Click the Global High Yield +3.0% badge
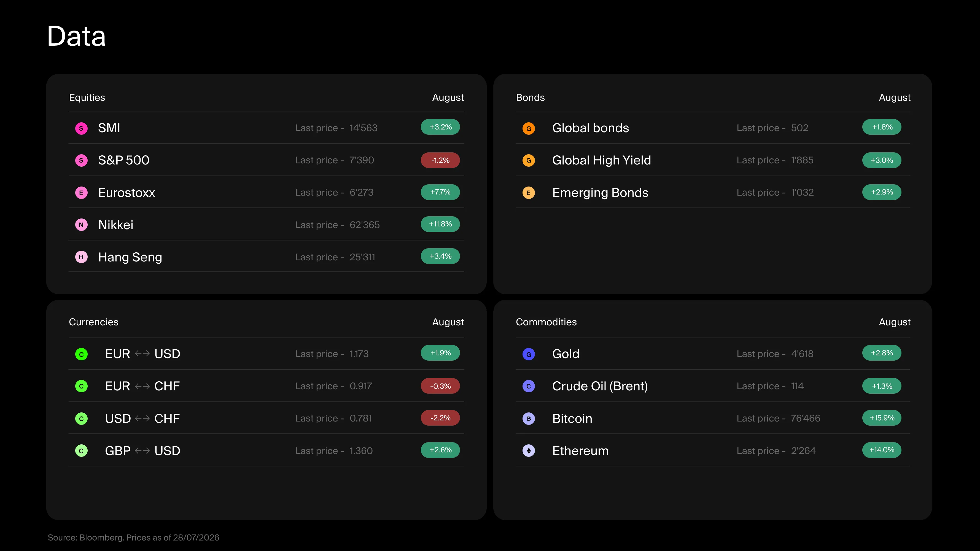This screenshot has width=980, height=551. [x=882, y=160]
